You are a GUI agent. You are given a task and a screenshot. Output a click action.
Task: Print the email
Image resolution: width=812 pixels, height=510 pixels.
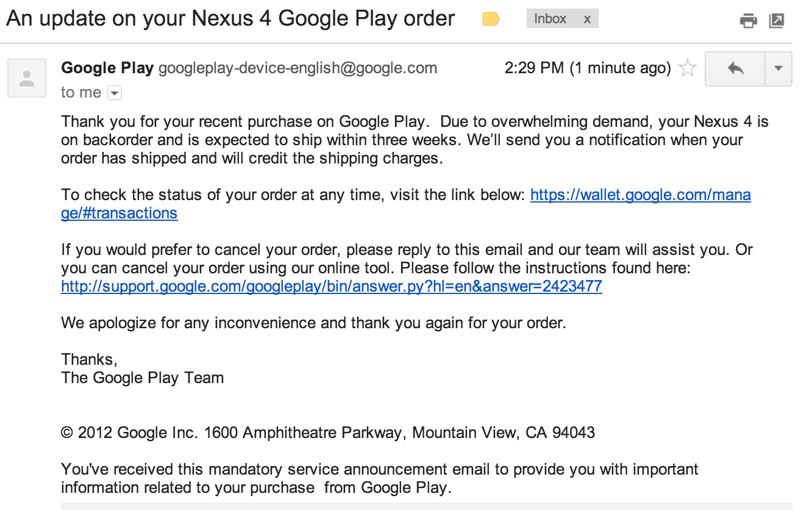(749, 20)
